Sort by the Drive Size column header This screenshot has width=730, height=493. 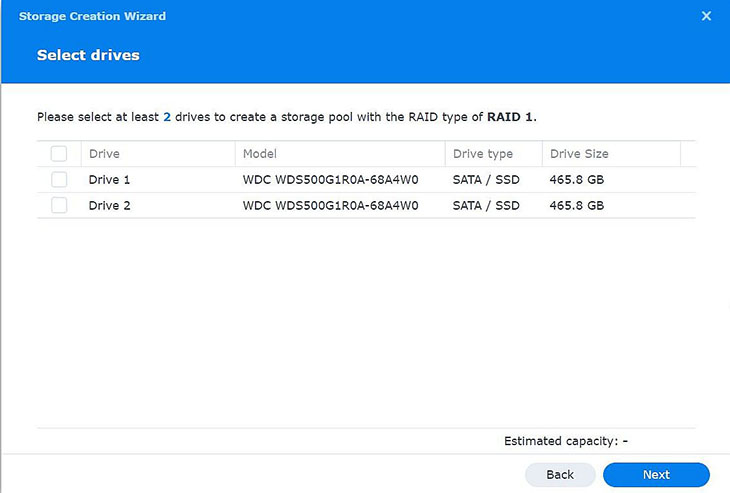pyautogui.click(x=611, y=154)
